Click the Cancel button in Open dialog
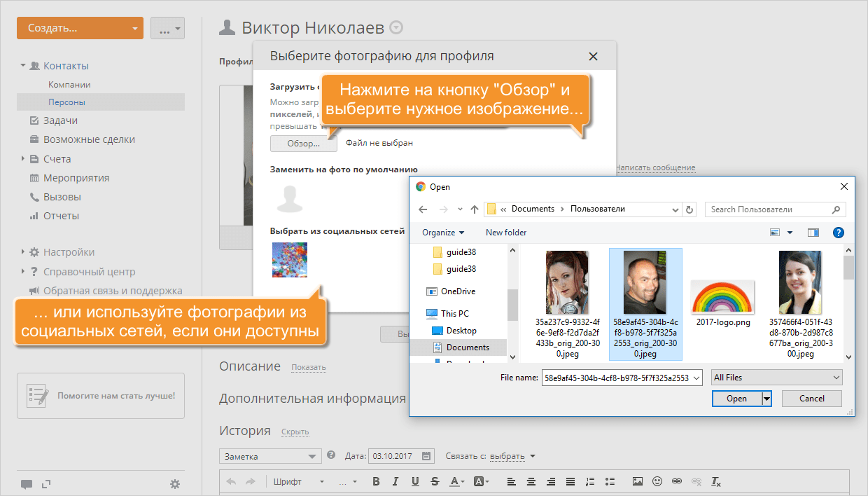868x496 pixels. pos(811,398)
